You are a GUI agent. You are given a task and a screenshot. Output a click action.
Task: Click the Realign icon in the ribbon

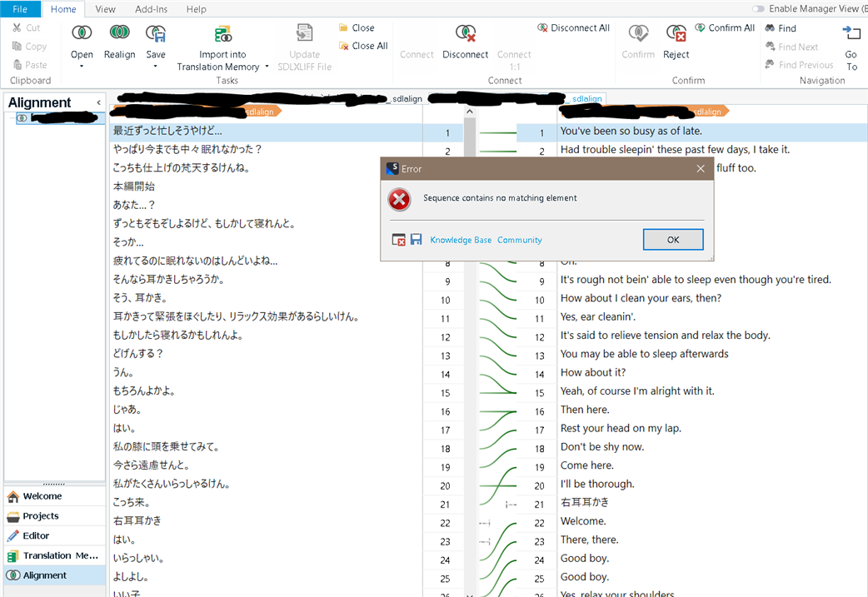tap(119, 33)
